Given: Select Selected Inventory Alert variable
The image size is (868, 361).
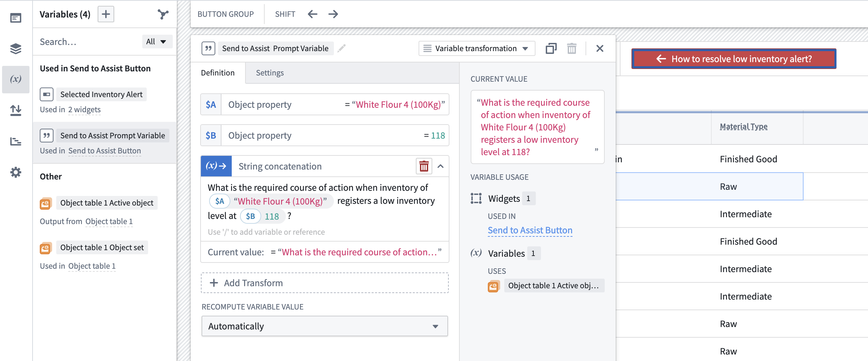Looking at the screenshot, I should pos(101,94).
